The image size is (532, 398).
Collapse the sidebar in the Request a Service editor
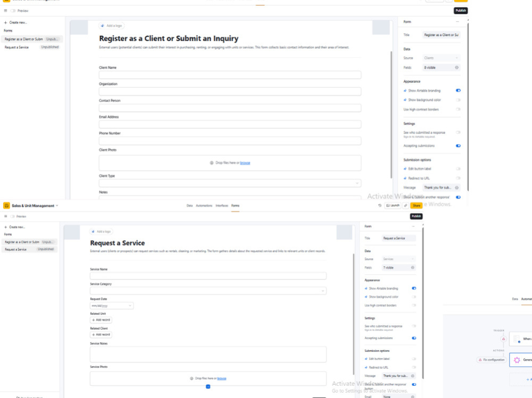(x=5, y=216)
